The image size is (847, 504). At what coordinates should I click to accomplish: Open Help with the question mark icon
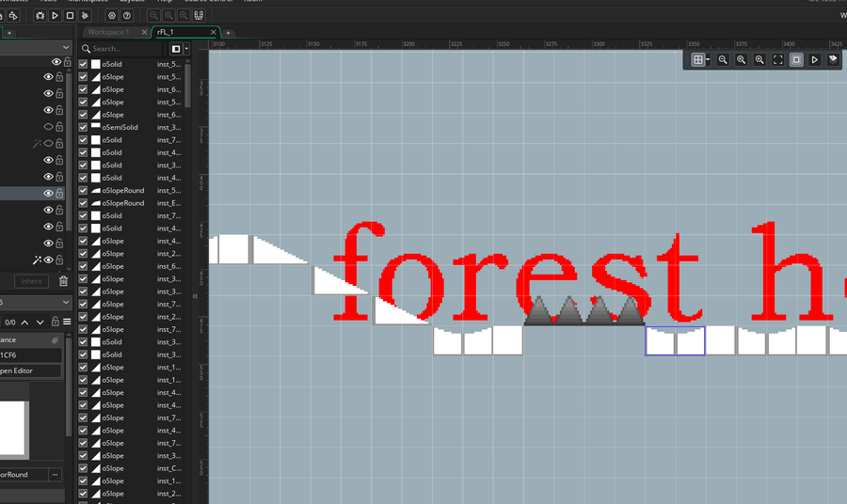[x=127, y=16]
